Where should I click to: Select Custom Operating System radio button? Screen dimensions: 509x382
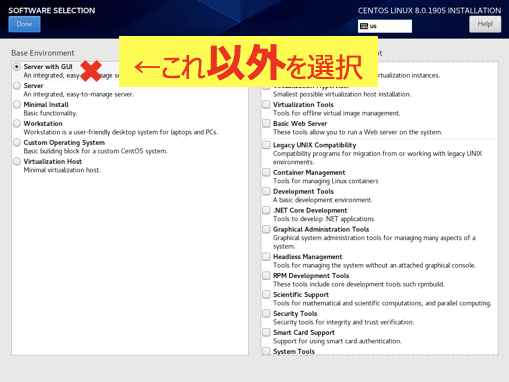17,143
